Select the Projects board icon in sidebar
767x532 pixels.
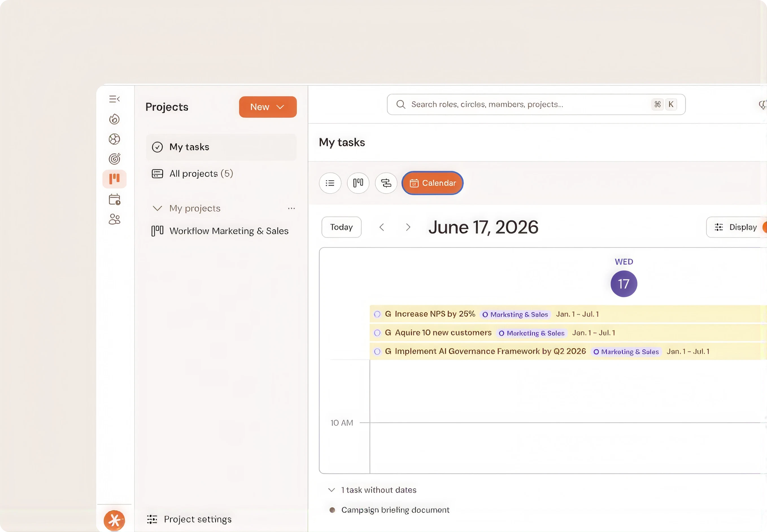(x=114, y=179)
